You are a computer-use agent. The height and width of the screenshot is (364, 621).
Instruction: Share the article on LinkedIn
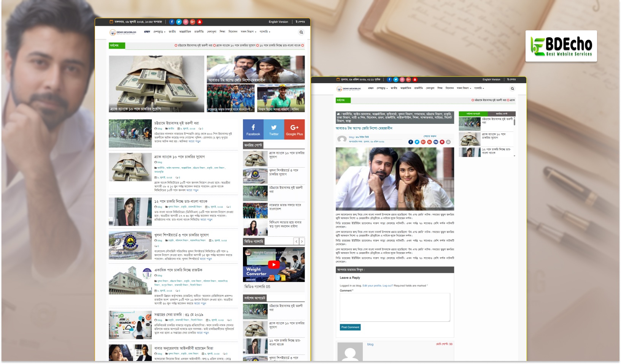click(429, 142)
